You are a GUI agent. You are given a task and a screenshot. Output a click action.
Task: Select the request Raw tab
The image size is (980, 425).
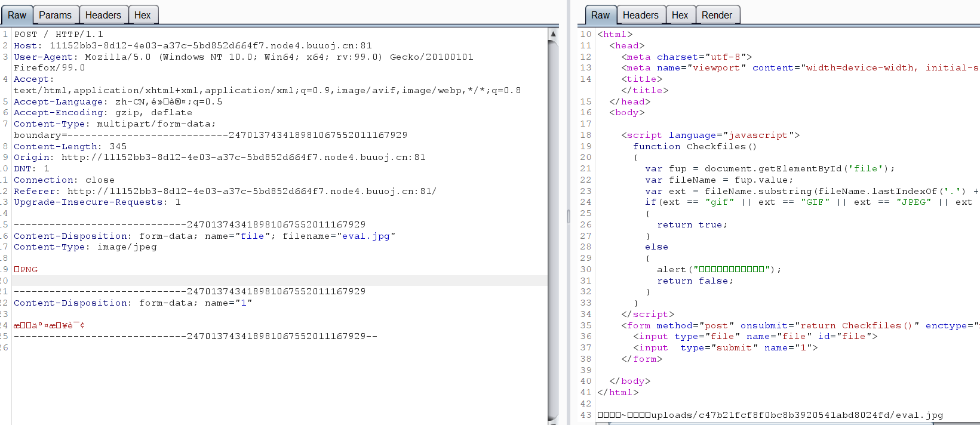tap(17, 15)
